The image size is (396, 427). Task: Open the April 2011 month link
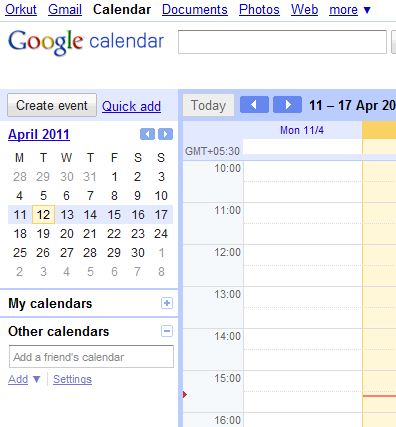coord(39,135)
